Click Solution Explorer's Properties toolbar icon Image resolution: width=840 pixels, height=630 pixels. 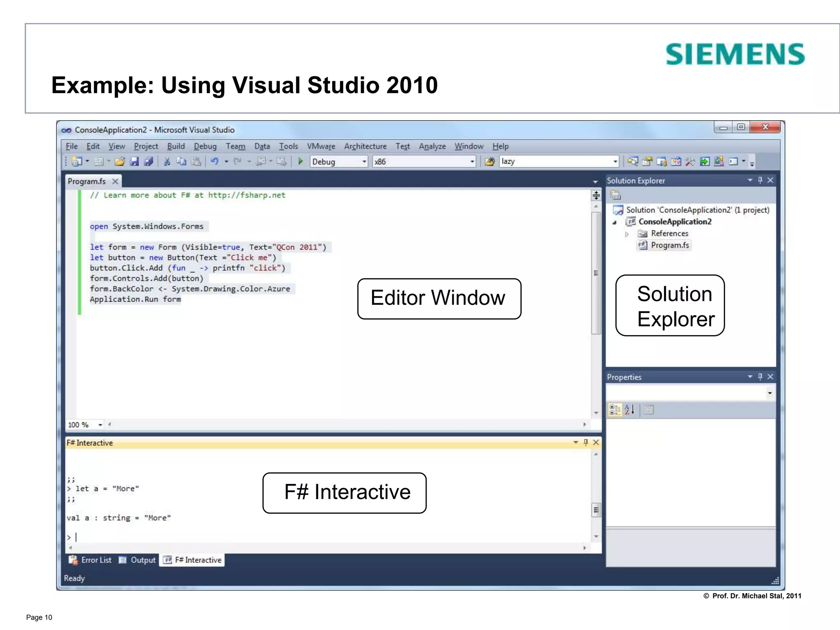(x=615, y=195)
